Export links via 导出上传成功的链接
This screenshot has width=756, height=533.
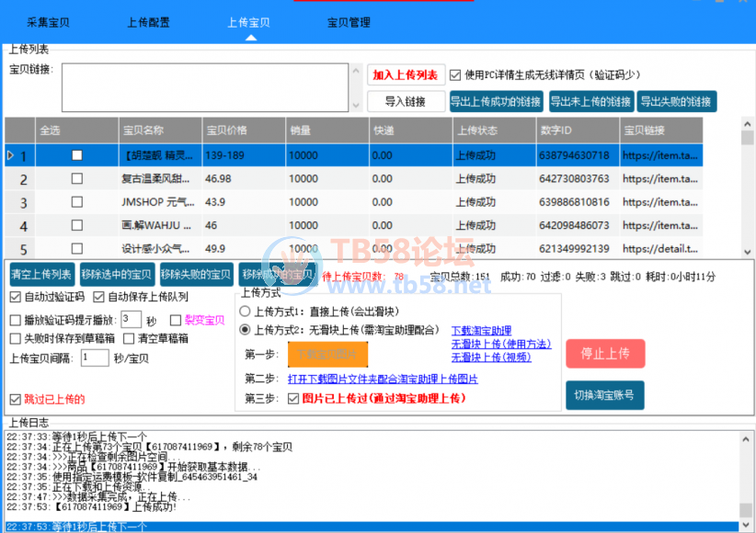(496, 102)
